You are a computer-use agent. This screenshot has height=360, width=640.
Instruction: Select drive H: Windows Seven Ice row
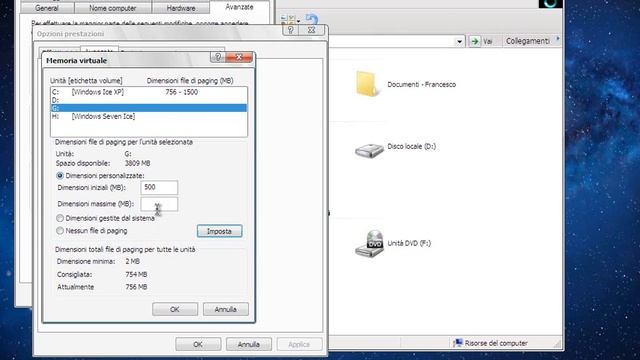[x=149, y=116]
